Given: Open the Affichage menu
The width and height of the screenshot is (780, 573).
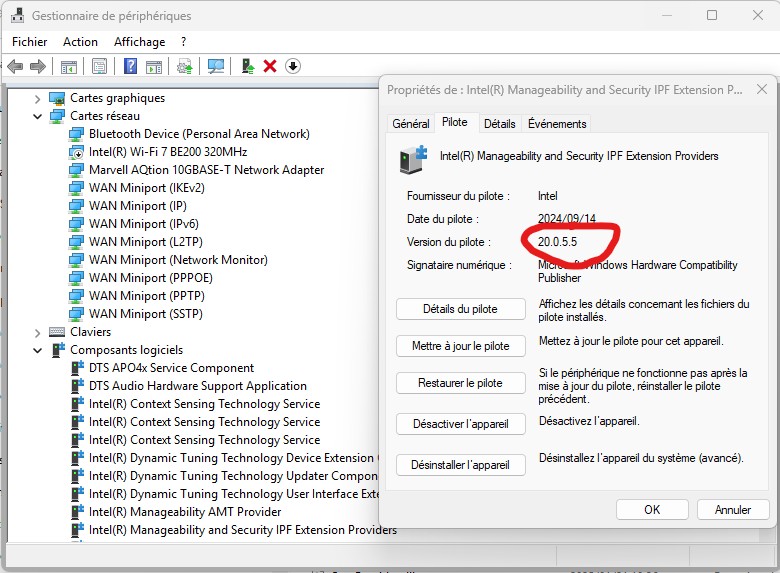Looking at the screenshot, I should [139, 42].
